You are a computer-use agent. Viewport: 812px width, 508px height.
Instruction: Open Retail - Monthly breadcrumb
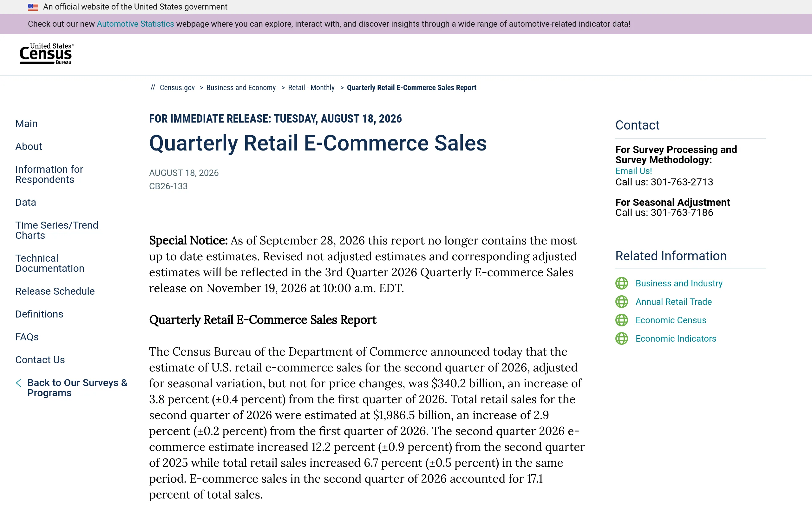311,88
